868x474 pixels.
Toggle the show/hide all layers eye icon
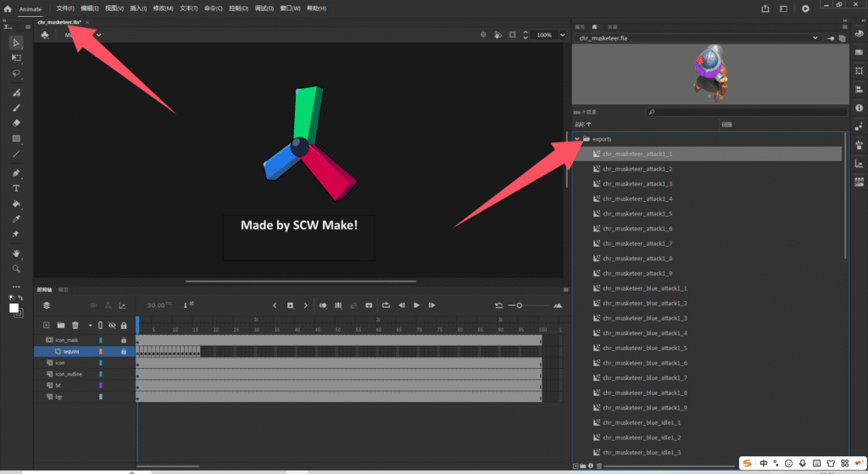click(x=112, y=325)
